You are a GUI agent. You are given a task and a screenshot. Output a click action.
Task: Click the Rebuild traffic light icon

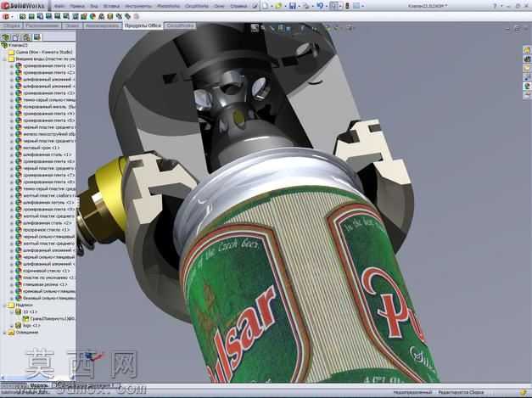tap(347, 6)
